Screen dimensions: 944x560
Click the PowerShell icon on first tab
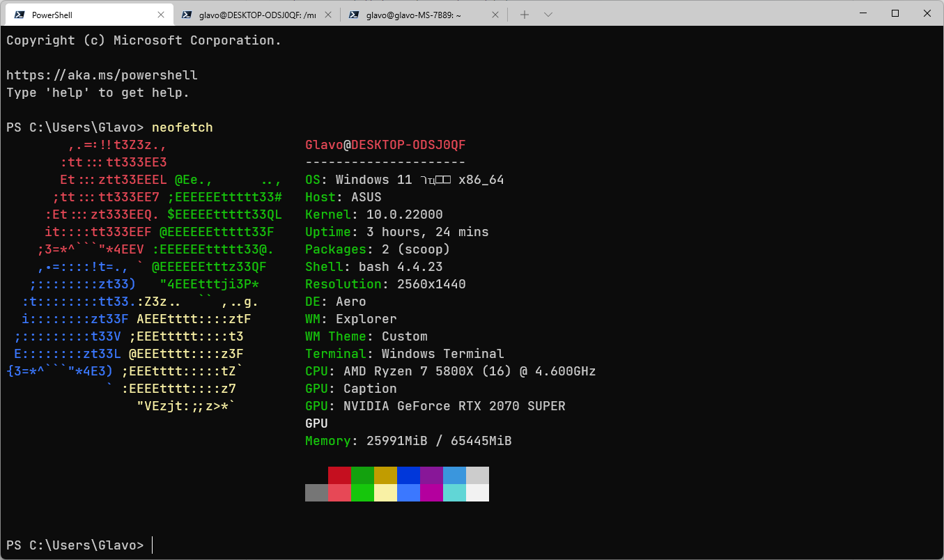(20, 15)
